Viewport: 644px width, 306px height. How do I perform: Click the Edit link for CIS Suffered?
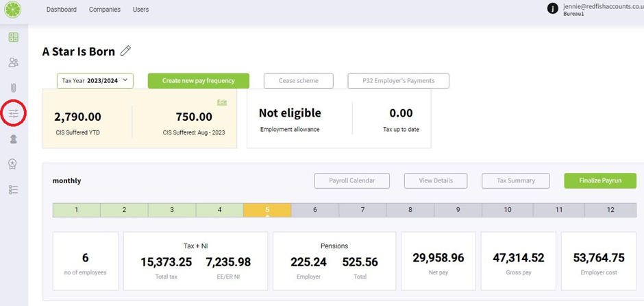222,102
